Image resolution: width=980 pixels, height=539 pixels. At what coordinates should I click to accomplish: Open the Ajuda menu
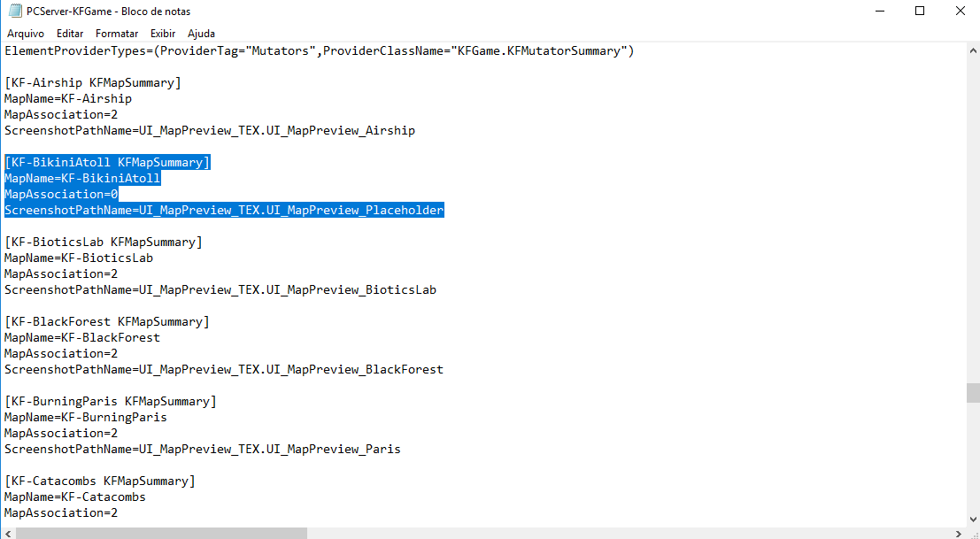[201, 33]
